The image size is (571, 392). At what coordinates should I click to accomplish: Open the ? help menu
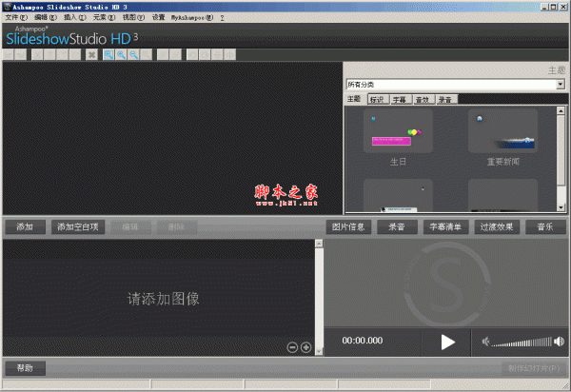coord(222,17)
